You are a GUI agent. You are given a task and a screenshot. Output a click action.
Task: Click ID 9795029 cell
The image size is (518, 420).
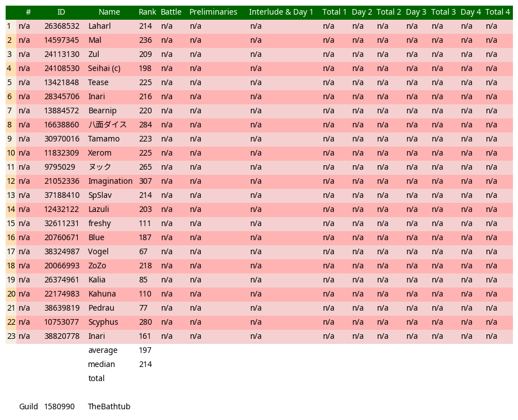coord(60,167)
